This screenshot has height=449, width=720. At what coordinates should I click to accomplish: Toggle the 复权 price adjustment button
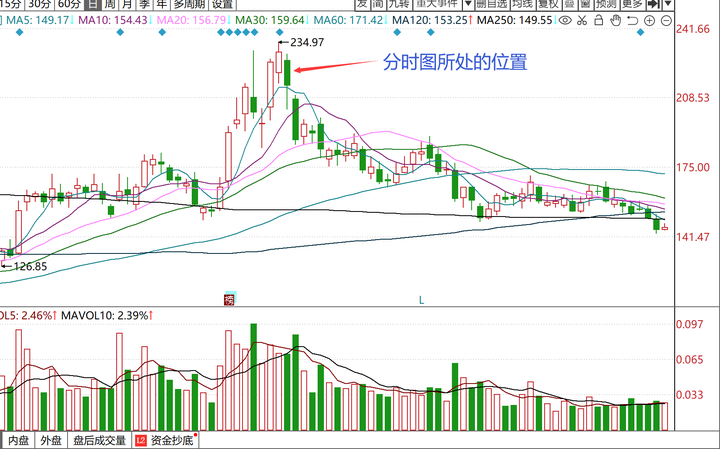(548, 4)
